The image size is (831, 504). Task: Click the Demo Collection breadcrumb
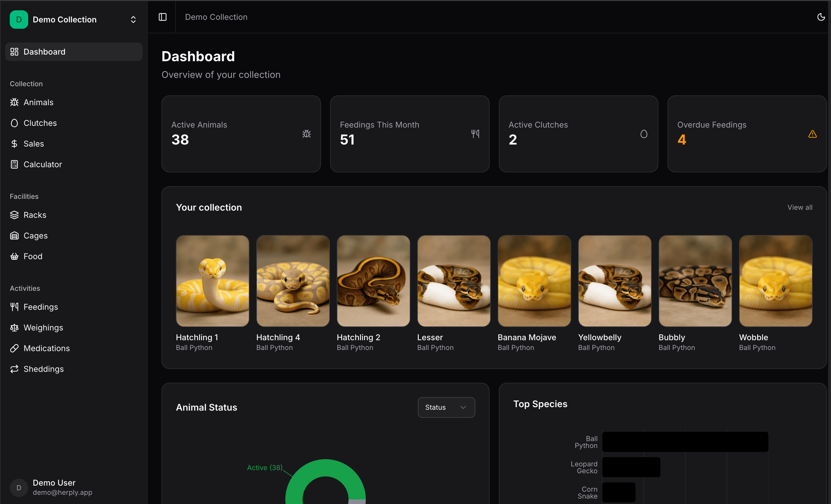click(x=216, y=17)
